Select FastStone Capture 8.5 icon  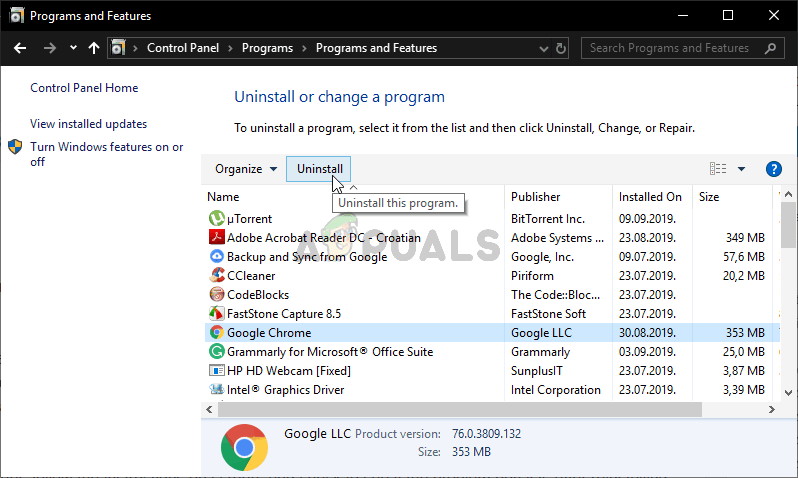click(x=217, y=313)
